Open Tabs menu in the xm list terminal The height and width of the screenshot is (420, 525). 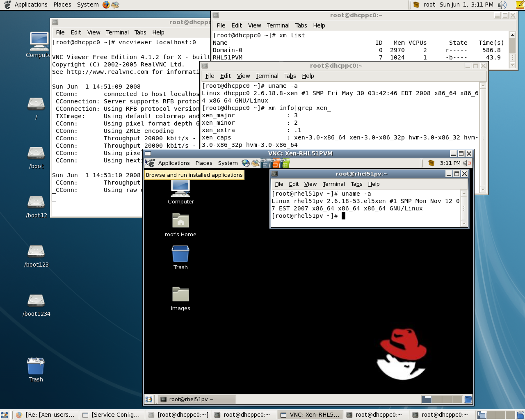coord(301,25)
